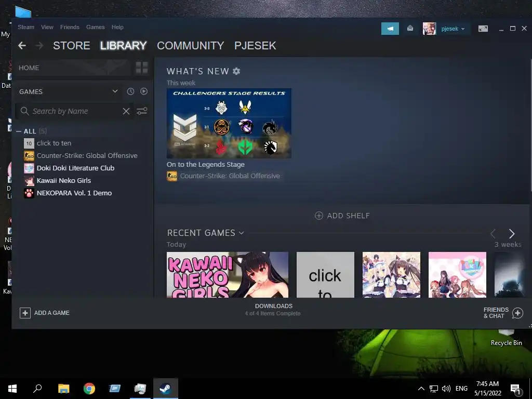Open the PJESEK profile tab

[x=255, y=46]
